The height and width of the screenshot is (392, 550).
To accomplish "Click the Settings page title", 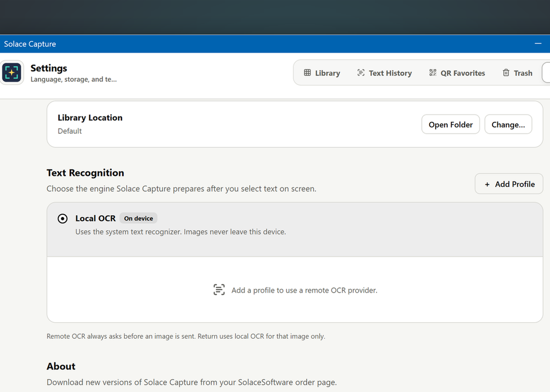I will click(49, 68).
